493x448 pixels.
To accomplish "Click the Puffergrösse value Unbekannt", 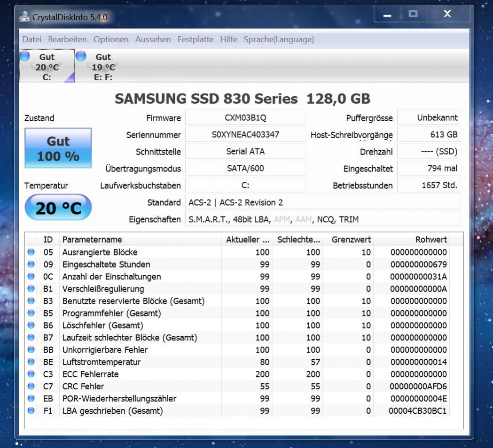I will point(429,117).
